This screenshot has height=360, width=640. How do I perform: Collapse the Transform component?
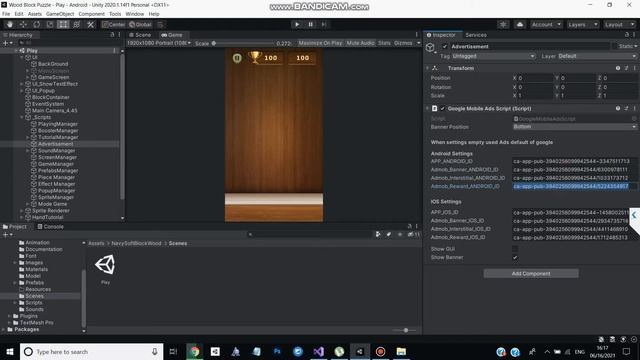pos(428,68)
